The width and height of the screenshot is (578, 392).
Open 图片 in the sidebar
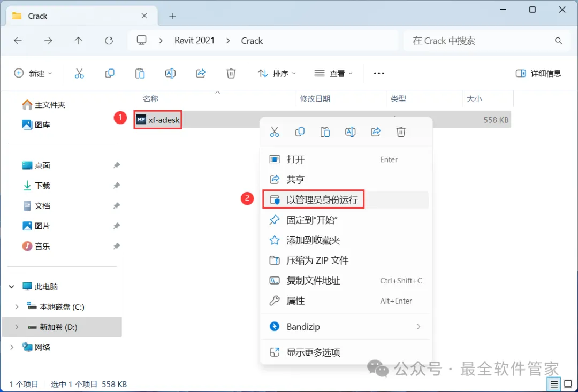(x=36, y=226)
